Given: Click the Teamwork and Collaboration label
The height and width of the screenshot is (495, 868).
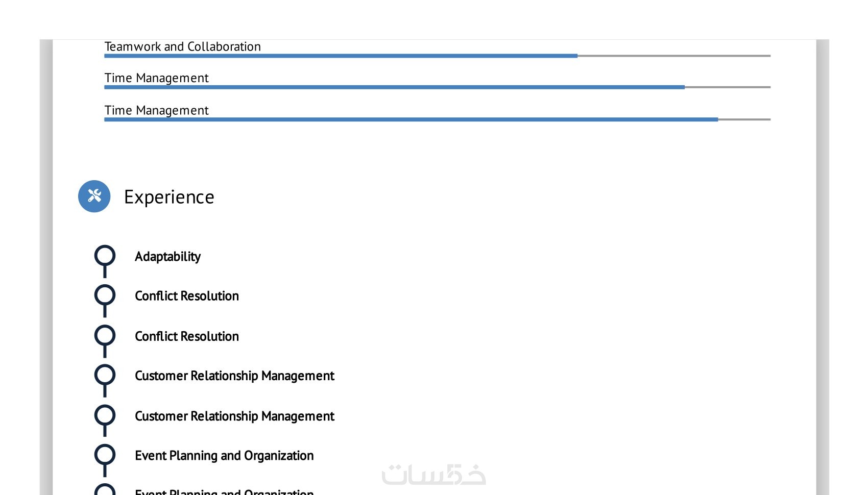Looking at the screenshot, I should click(182, 46).
